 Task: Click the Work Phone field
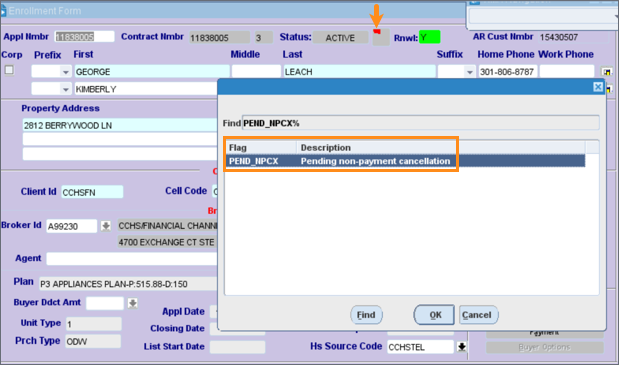tap(567, 72)
